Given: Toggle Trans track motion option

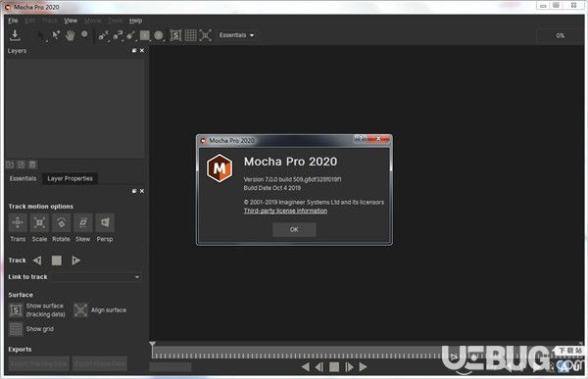Looking at the screenshot, I should coord(18,222).
